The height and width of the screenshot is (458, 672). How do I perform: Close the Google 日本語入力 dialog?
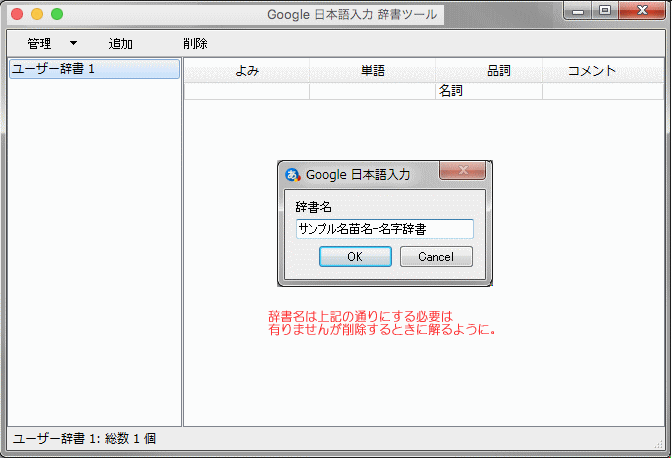462,170
